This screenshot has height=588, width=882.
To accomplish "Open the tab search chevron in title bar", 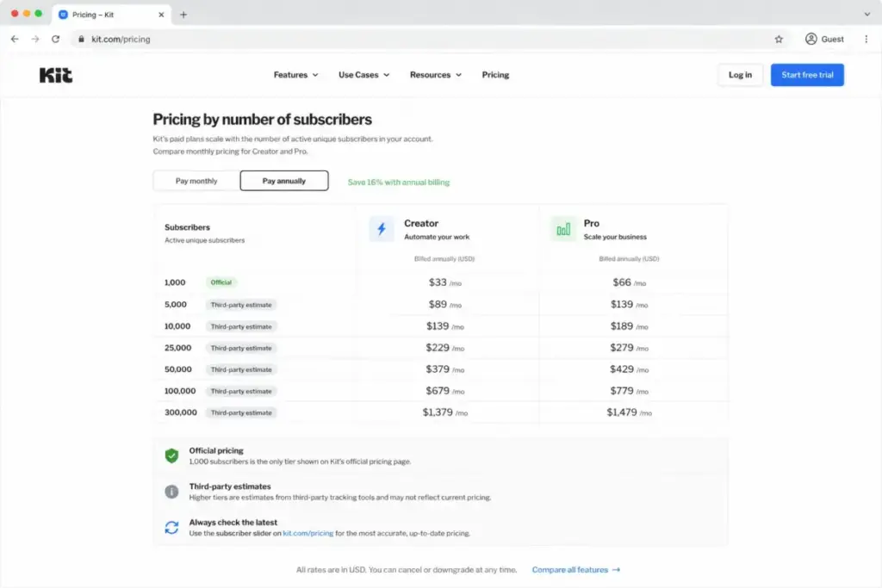I will click(866, 15).
